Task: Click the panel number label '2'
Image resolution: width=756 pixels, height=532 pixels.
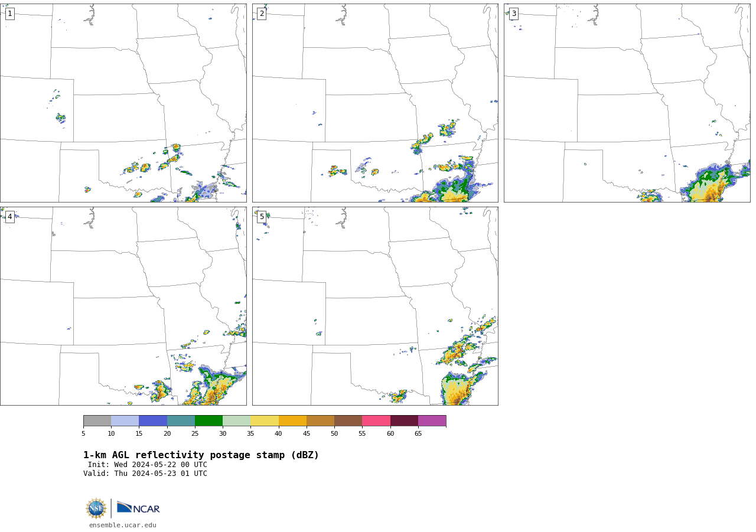Action: [x=262, y=14]
